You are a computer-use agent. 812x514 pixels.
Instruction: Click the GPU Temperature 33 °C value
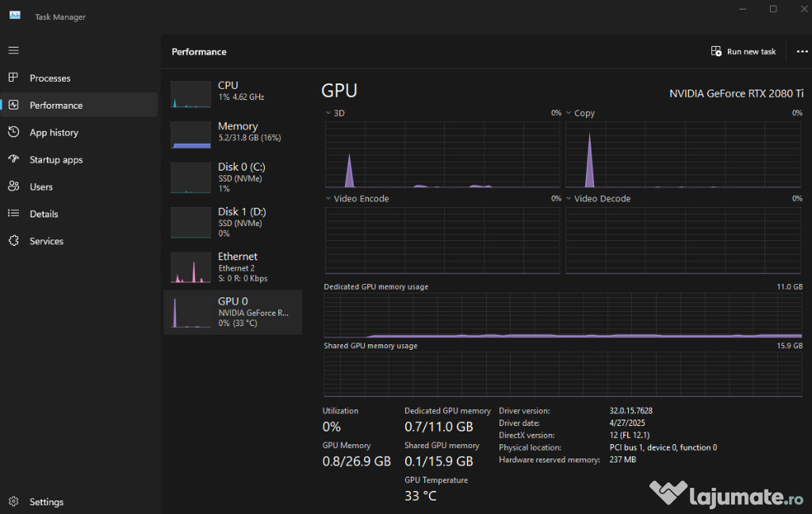pos(420,496)
